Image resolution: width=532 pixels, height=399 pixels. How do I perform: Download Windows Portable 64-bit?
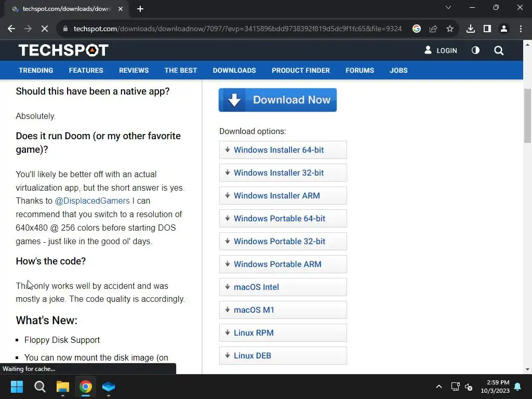[283, 219]
